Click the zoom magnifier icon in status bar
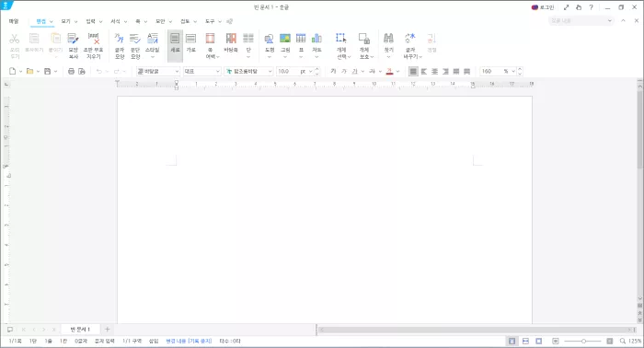This screenshot has height=348, width=644. pos(623,341)
